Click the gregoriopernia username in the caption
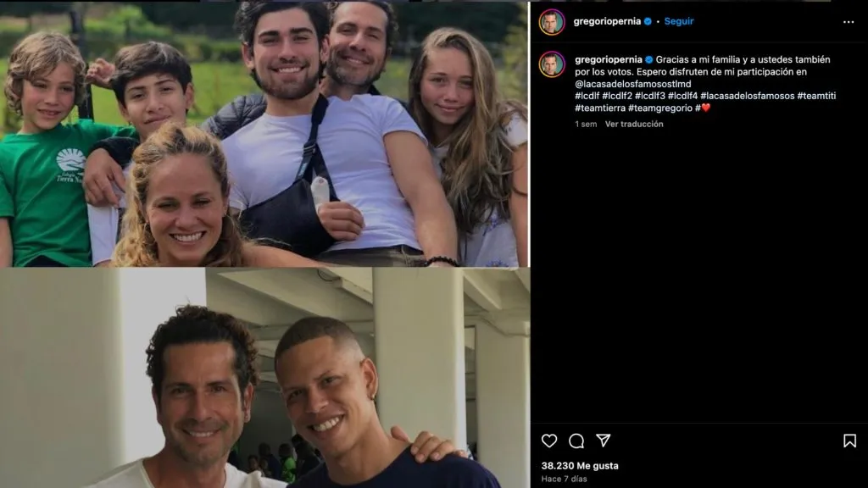 point(609,60)
